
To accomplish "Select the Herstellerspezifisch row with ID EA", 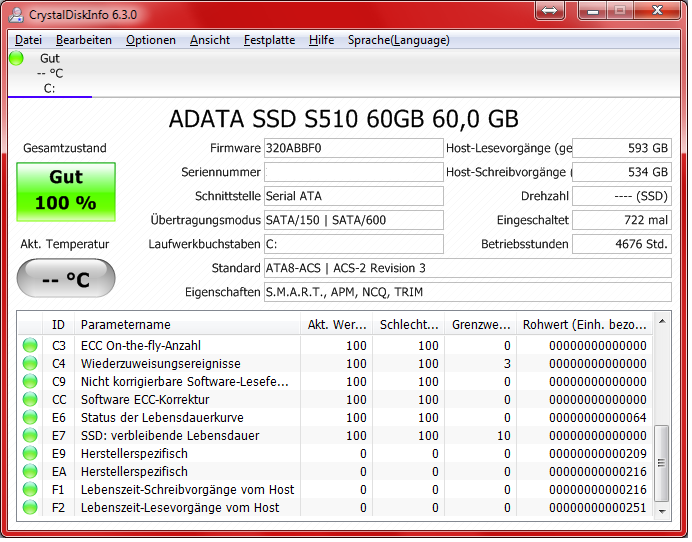I will pos(335,472).
